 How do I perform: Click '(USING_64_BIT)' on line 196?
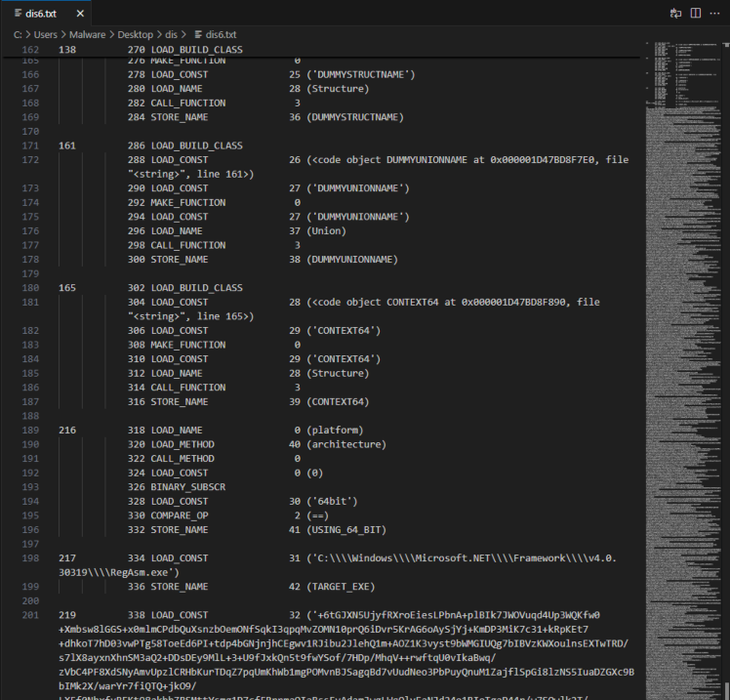346,530
